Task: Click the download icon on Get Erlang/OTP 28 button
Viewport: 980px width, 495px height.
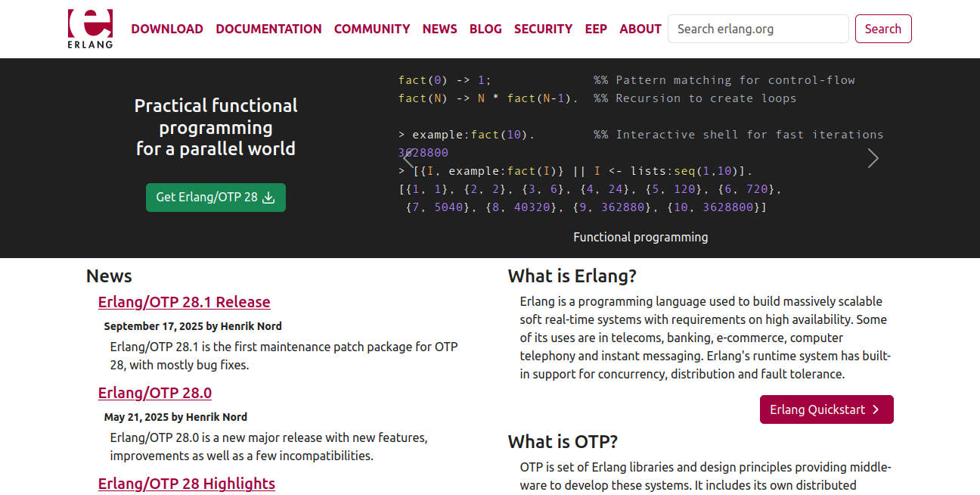Action: [x=268, y=197]
